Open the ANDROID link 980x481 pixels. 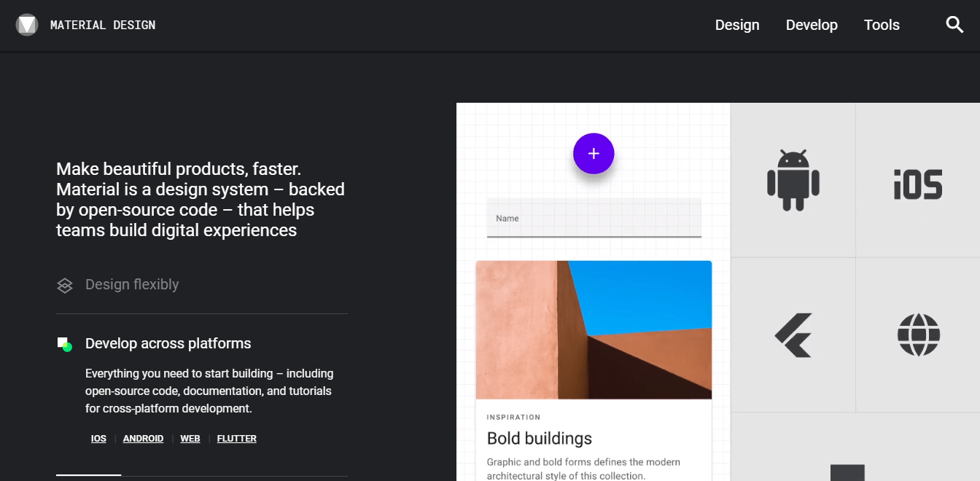click(x=143, y=439)
